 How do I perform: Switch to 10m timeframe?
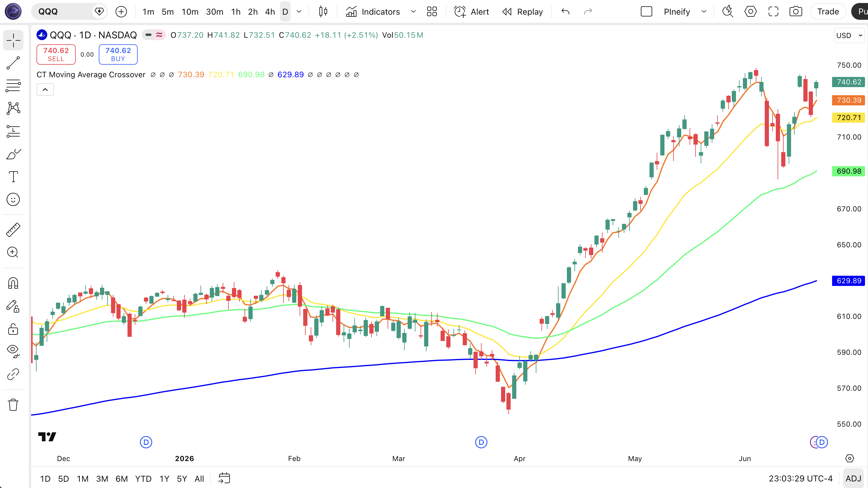[x=190, y=11]
